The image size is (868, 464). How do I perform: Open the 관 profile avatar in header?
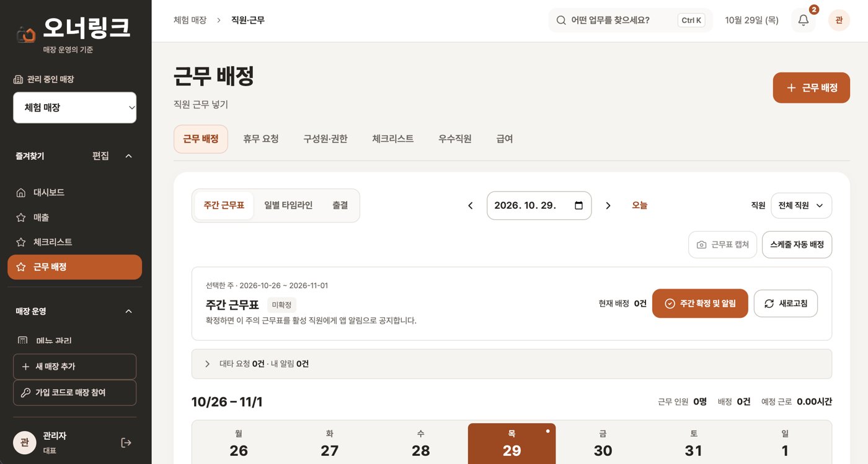tap(839, 20)
